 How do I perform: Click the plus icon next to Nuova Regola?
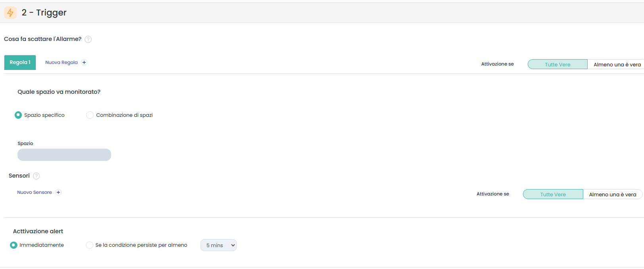(x=84, y=62)
